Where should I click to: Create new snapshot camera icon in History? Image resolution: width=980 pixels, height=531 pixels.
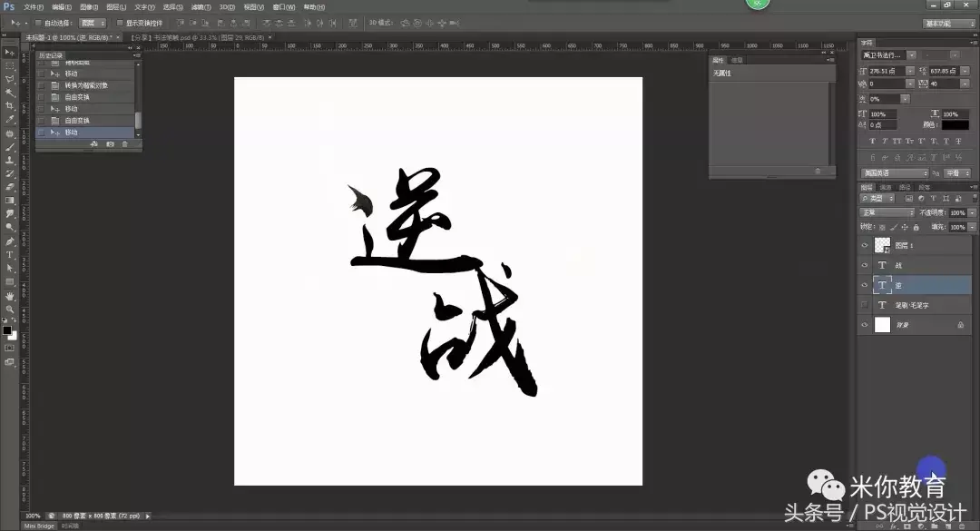(x=110, y=144)
